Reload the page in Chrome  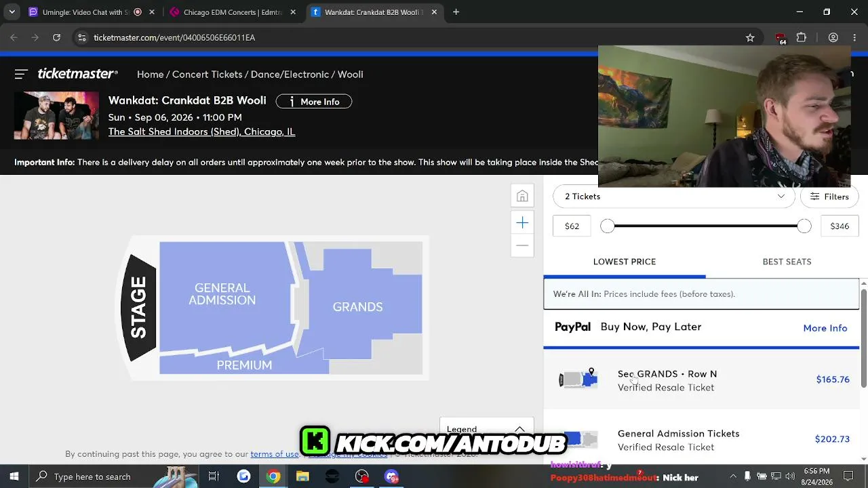[57, 37]
